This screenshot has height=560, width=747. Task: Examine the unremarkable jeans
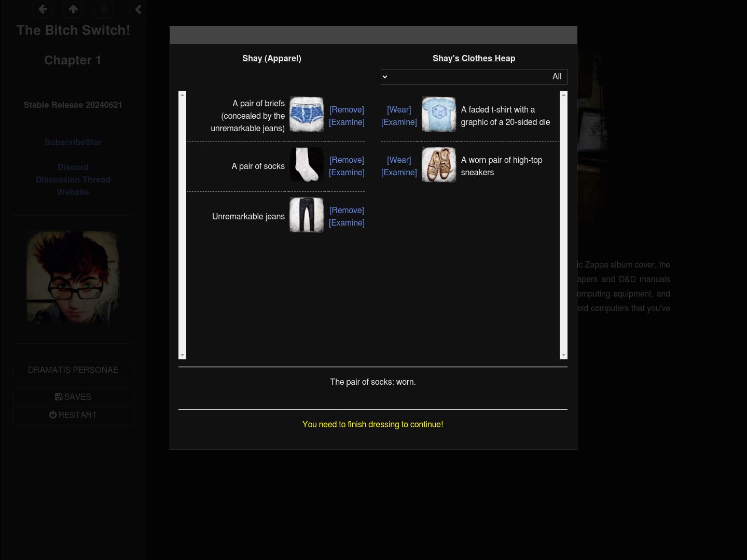click(347, 223)
